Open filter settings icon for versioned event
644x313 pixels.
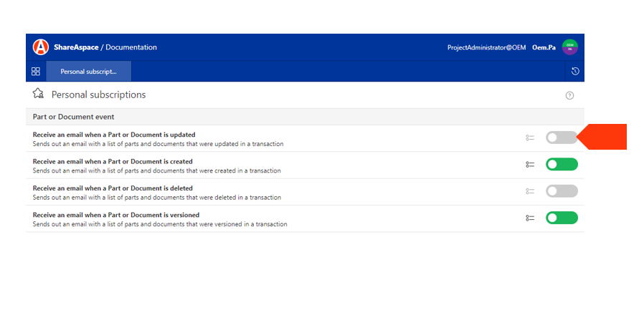point(530,218)
